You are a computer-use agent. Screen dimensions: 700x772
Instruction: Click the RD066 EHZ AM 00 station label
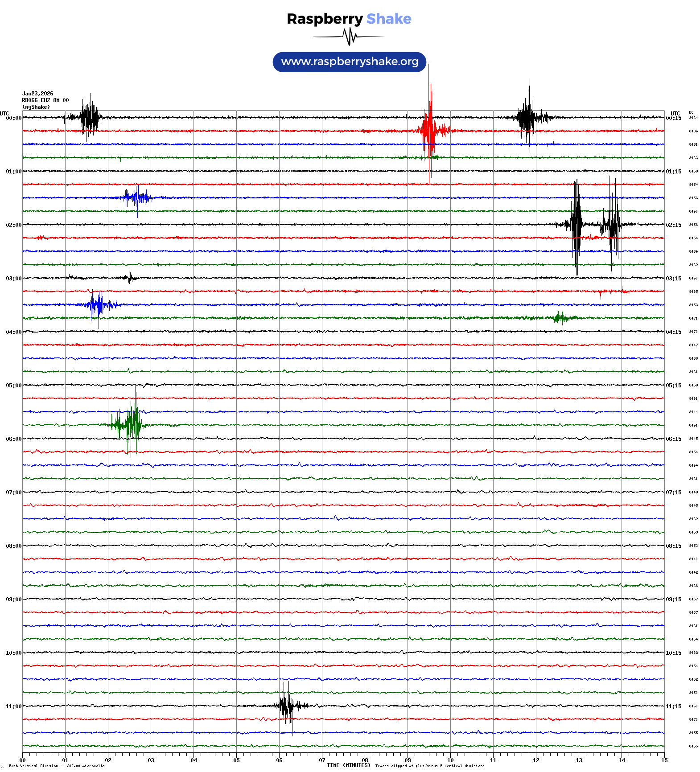[45, 100]
